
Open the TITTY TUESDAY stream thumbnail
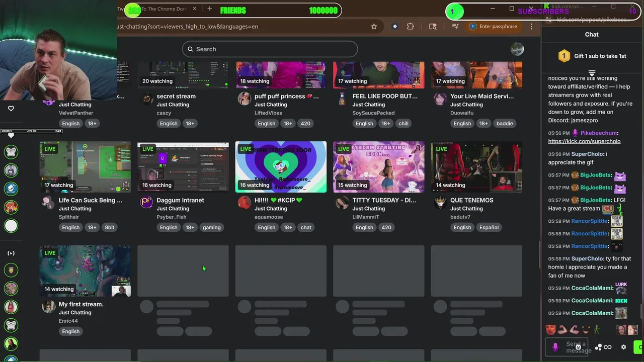[x=379, y=167]
